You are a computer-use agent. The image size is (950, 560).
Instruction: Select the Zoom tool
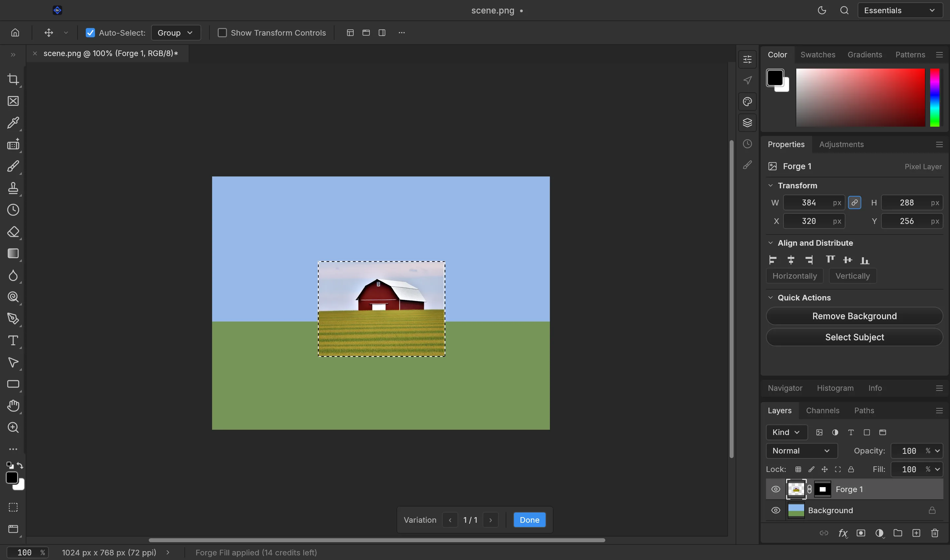coord(13,427)
